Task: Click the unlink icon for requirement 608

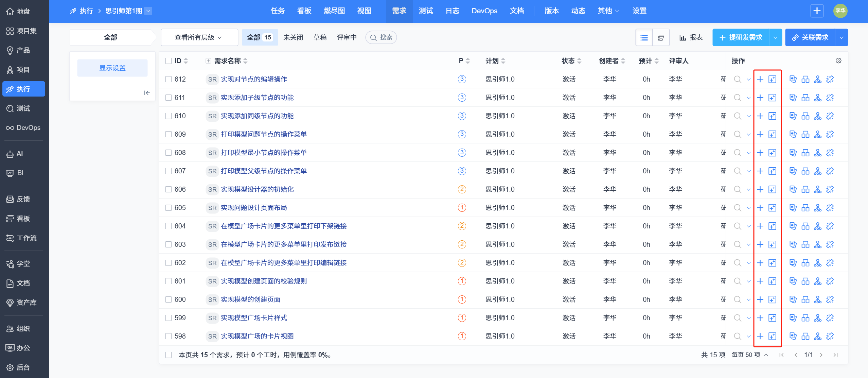Action: 830,153
